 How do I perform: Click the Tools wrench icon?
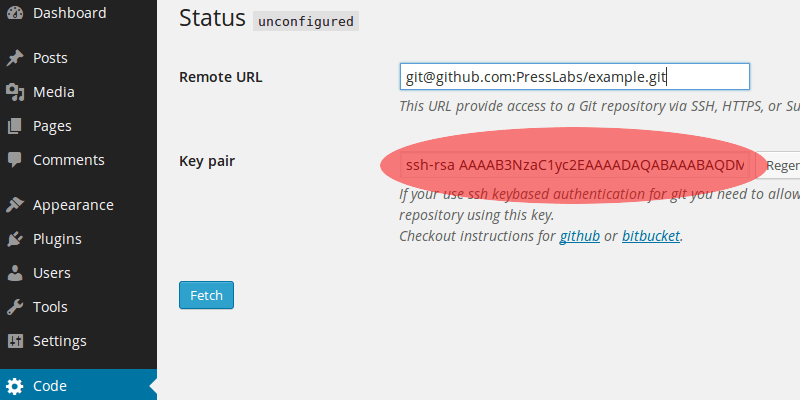pyautogui.click(x=15, y=307)
